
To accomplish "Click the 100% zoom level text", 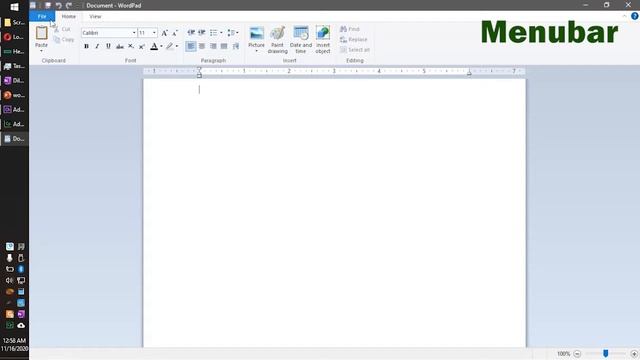I will click(563, 354).
